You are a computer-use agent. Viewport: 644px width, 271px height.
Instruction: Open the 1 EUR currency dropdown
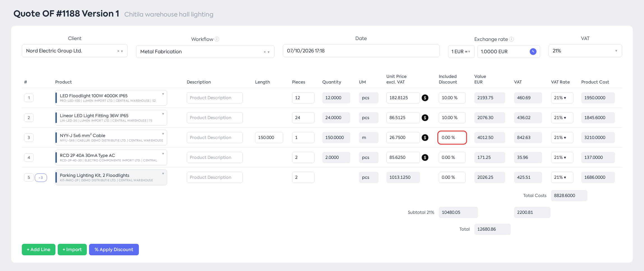tap(461, 52)
